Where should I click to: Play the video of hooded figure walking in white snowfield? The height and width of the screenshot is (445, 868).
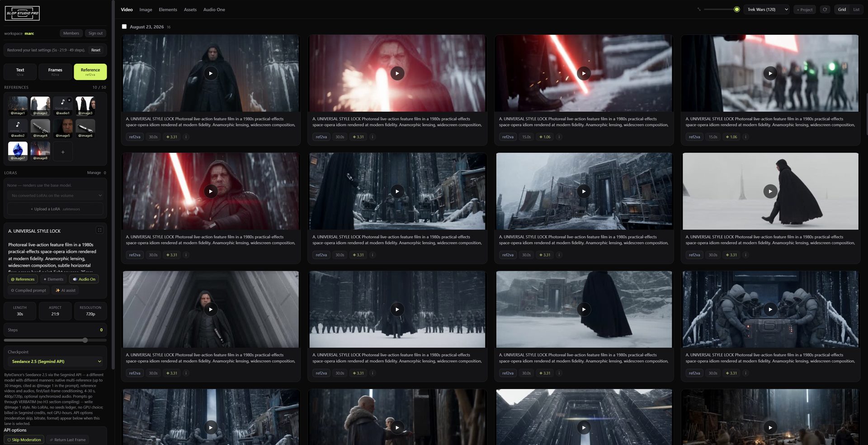[x=770, y=191]
